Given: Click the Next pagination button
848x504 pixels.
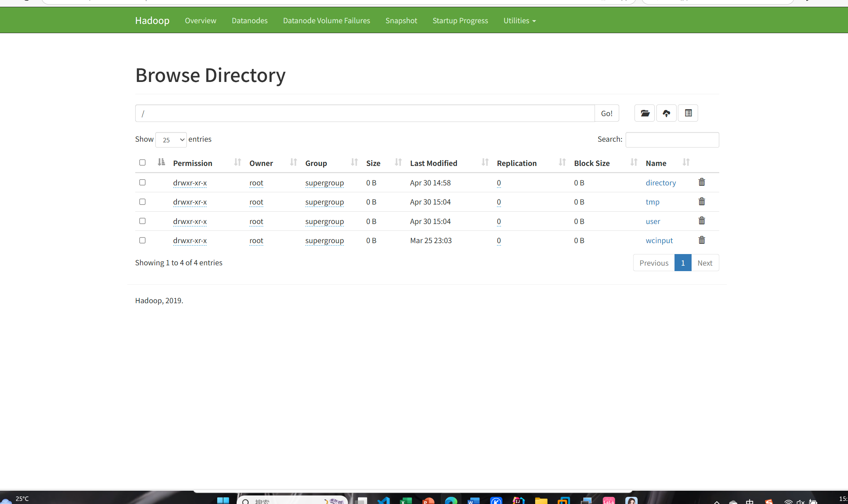Looking at the screenshot, I should click(x=705, y=263).
